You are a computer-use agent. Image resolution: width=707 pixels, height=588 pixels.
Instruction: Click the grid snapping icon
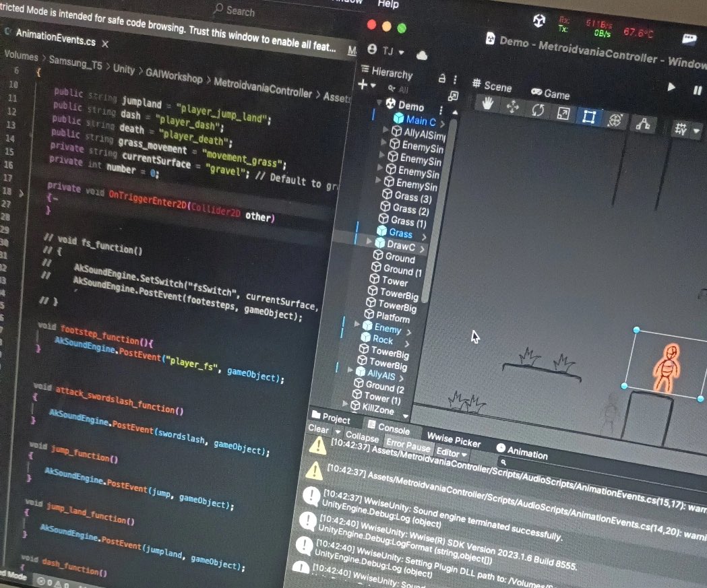click(x=681, y=129)
